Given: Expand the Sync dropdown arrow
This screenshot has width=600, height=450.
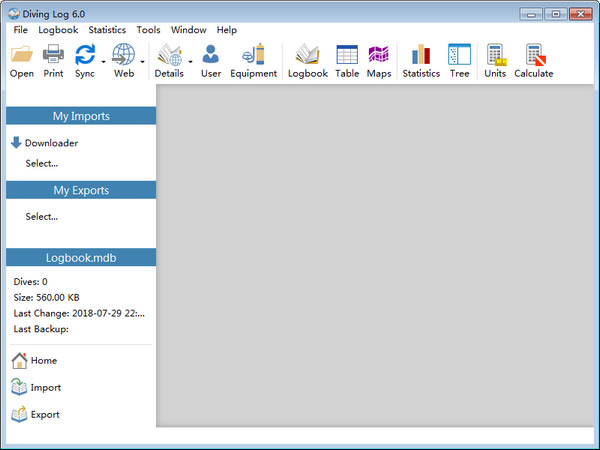Looking at the screenshot, I should 102,62.
